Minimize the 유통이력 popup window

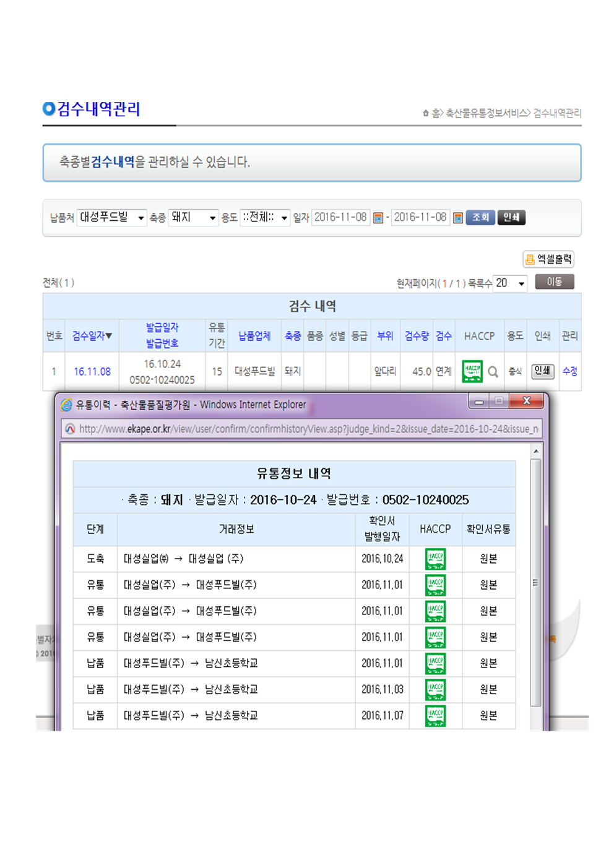(x=479, y=402)
